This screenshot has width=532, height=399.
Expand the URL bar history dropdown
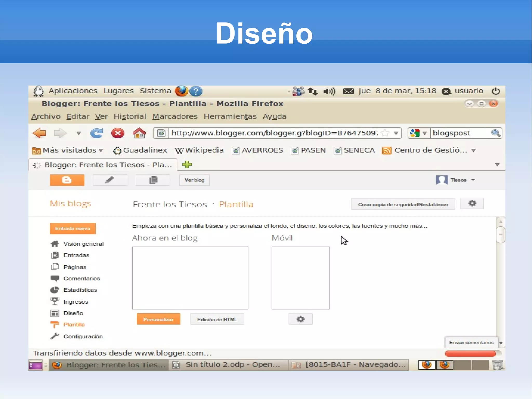[x=396, y=133]
